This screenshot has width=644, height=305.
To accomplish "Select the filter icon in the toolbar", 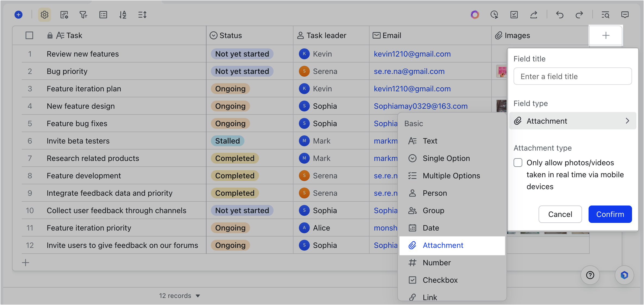I will [83, 15].
